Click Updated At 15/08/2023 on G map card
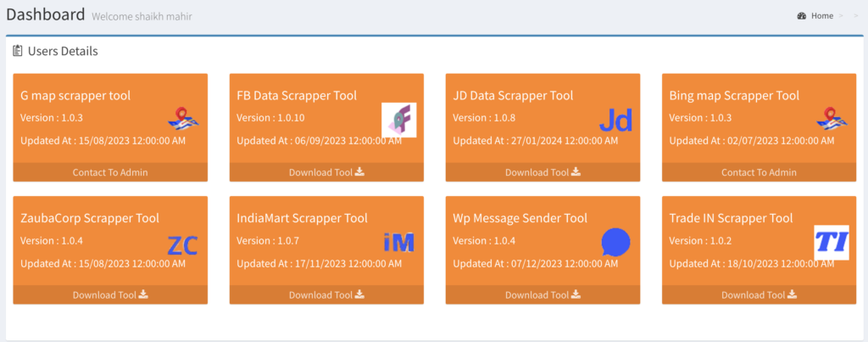868x342 pixels. pos(103,141)
